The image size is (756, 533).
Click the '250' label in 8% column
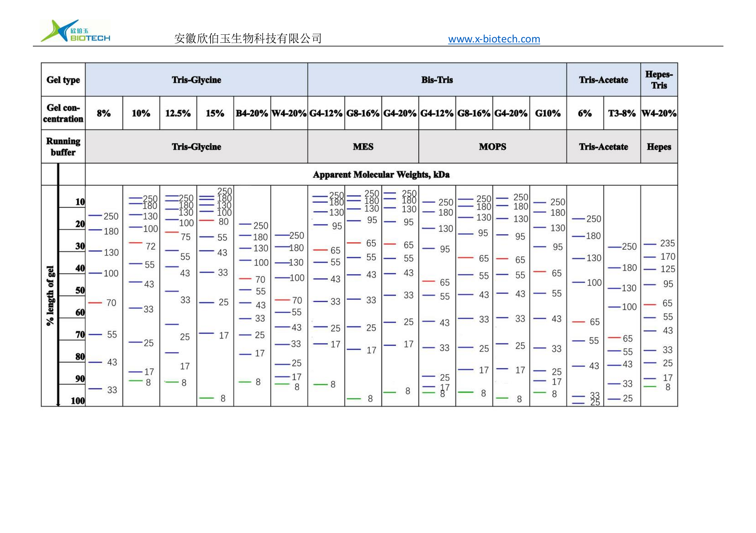[111, 216]
